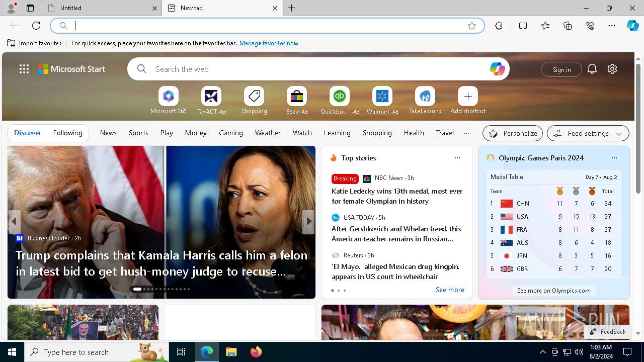The width and height of the screenshot is (644, 362).
Task: Select the Discover feed tab
Action: (x=28, y=133)
